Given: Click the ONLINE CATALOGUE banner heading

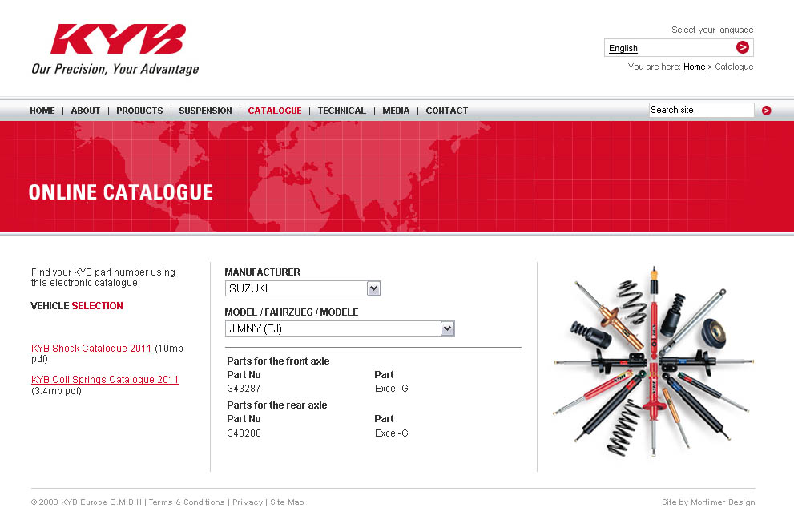Looking at the screenshot, I should click(x=120, y=192).
